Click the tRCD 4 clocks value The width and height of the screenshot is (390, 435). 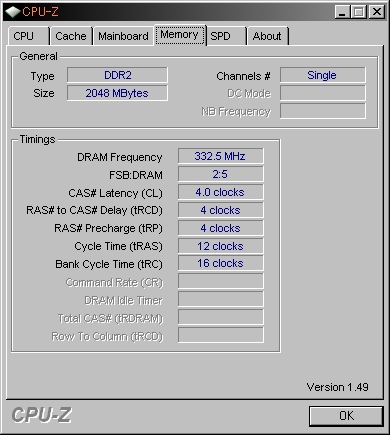point(221,210)
